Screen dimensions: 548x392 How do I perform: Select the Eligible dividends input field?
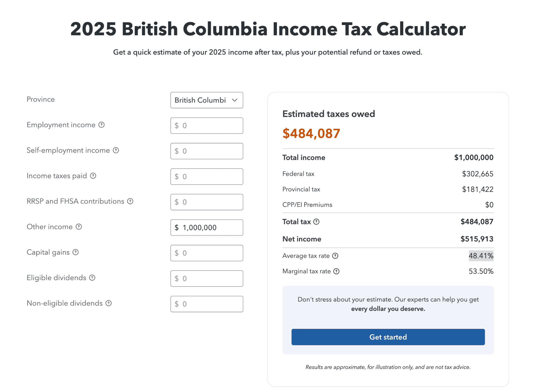207,278
